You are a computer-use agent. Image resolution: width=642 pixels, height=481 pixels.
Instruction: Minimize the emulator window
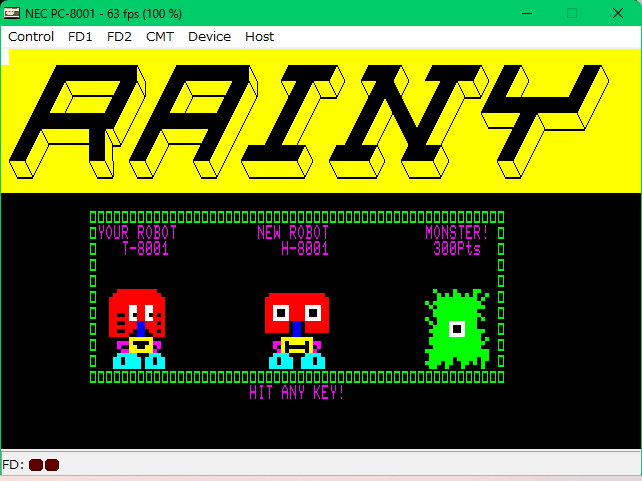click(525, 12)
